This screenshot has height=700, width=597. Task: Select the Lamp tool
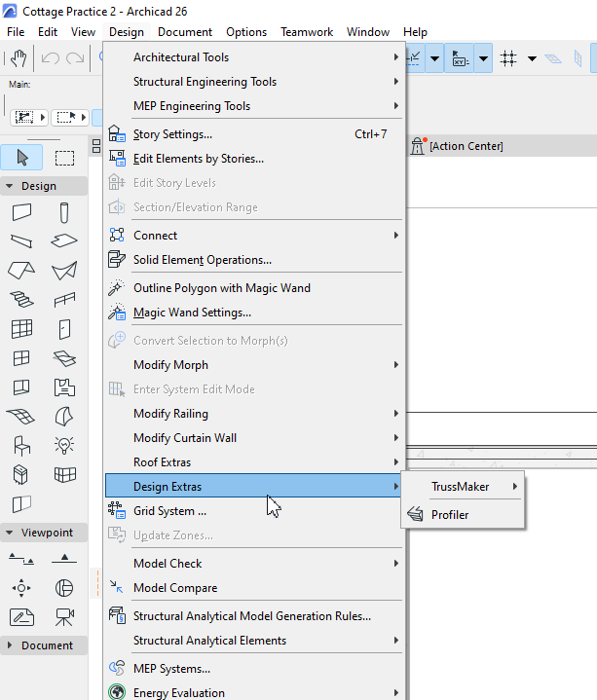64,445
